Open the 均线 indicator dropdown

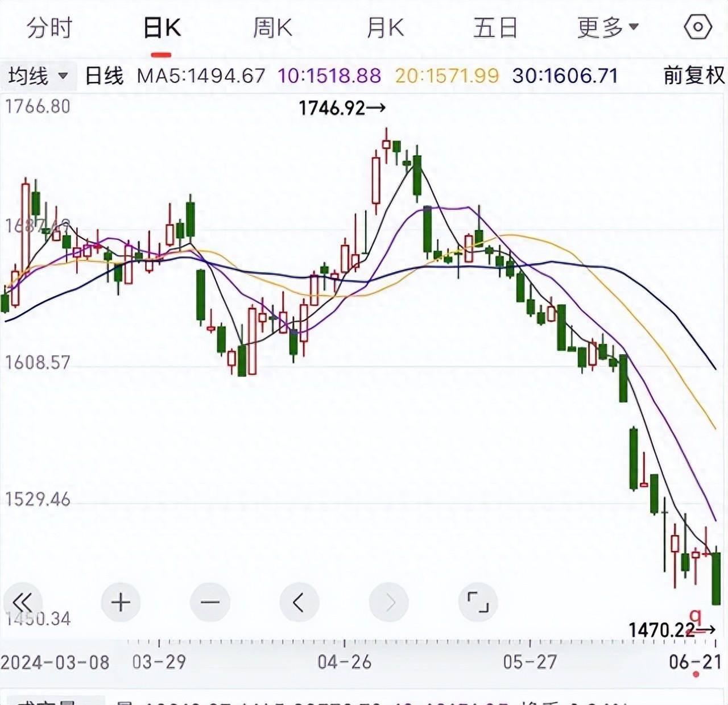coord(38,76)
